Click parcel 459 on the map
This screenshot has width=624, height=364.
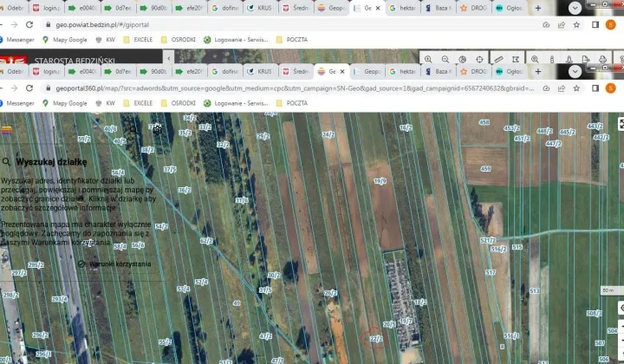pos(485,169)
